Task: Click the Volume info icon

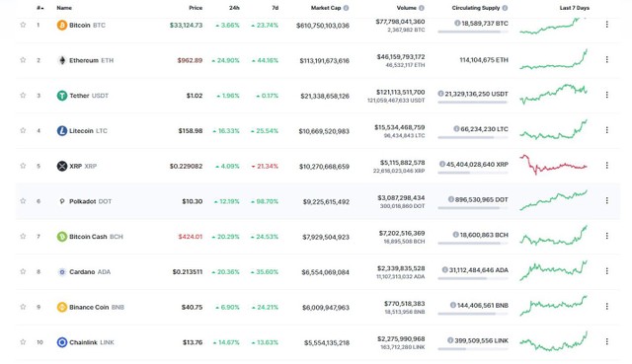Action: coord(422,8)
